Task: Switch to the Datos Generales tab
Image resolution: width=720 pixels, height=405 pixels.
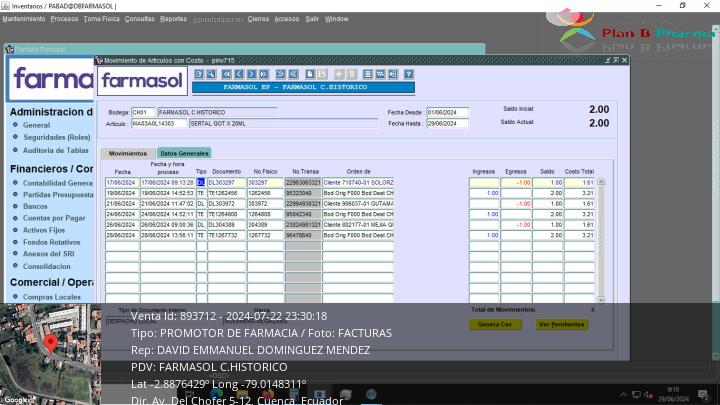Action: click(184, 153)
